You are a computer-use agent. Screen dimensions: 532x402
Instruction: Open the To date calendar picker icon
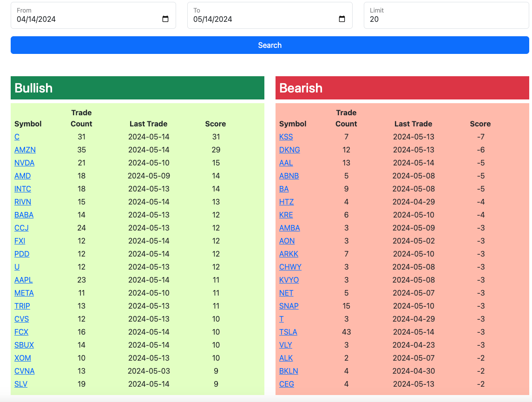tap(342, 19)
